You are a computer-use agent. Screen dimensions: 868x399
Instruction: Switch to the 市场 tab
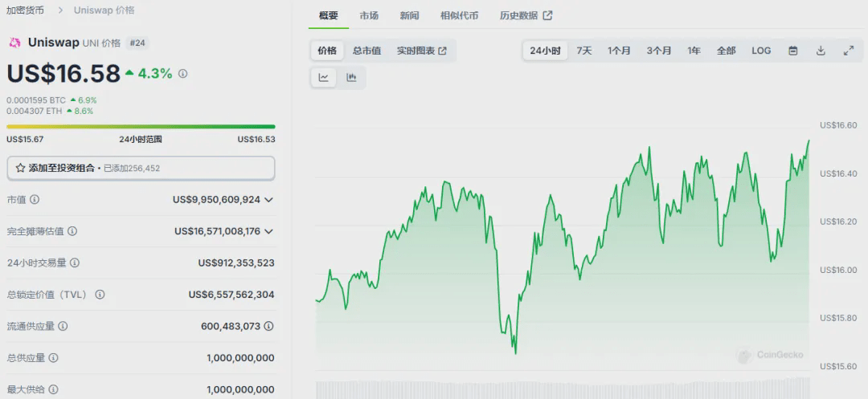[x=369, y=15]
